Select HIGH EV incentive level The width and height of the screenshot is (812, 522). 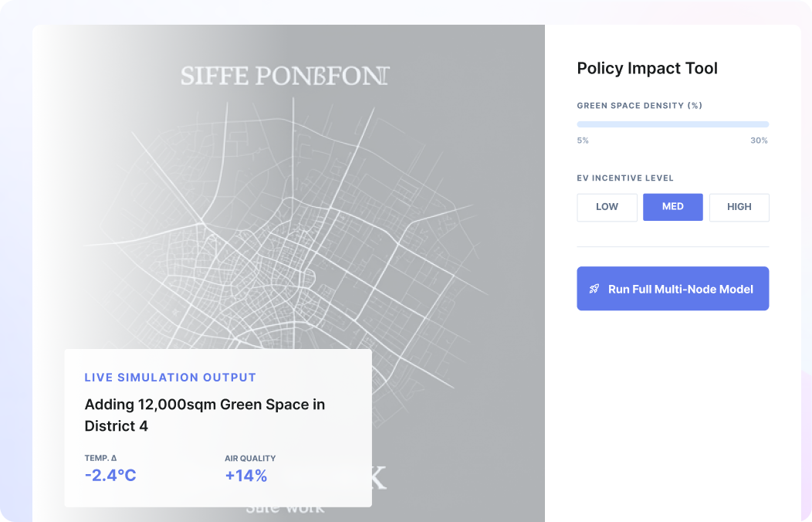pos(739,207)
